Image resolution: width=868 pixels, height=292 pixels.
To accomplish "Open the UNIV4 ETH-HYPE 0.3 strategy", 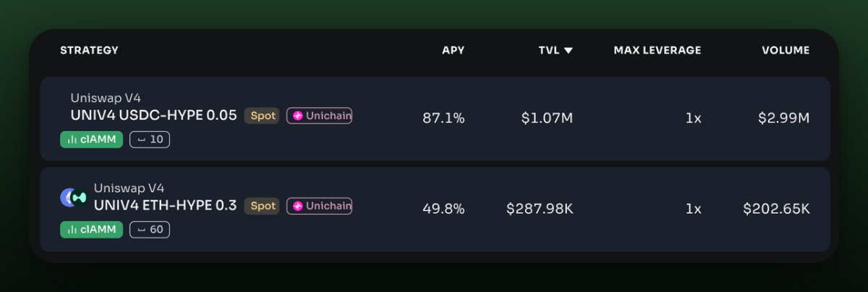I will pyautogui.click(x=165, y=206).
